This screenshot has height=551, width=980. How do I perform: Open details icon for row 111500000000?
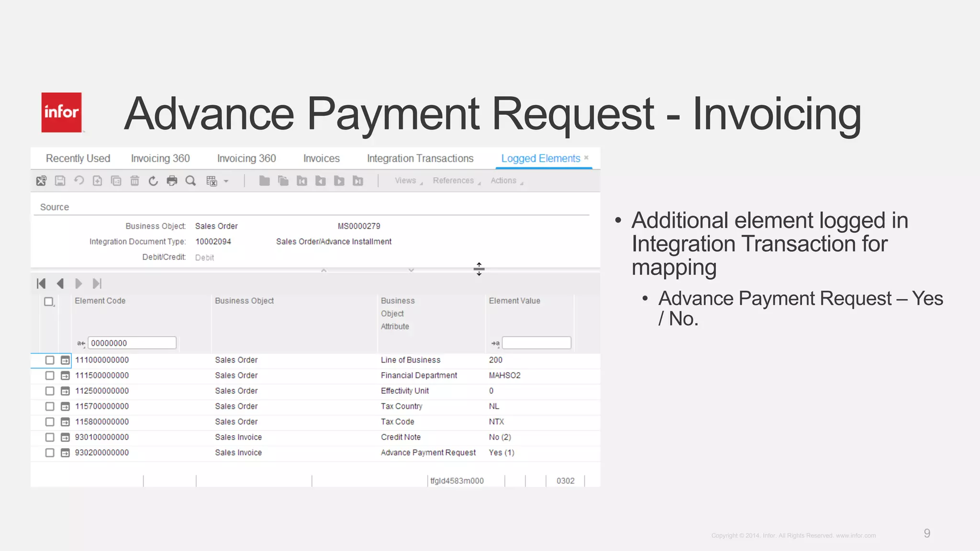click(65, 375)
